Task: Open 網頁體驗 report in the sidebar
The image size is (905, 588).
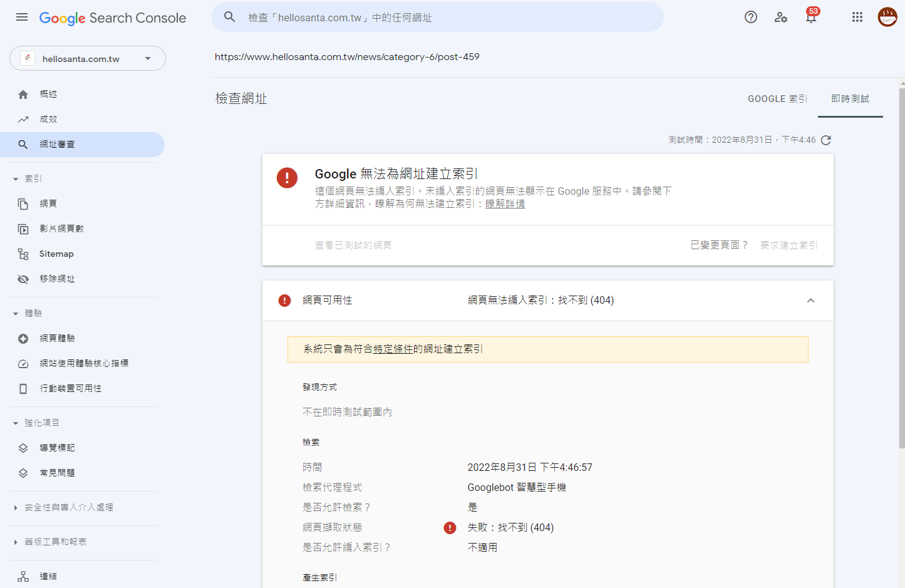Action: click(82, 339)
